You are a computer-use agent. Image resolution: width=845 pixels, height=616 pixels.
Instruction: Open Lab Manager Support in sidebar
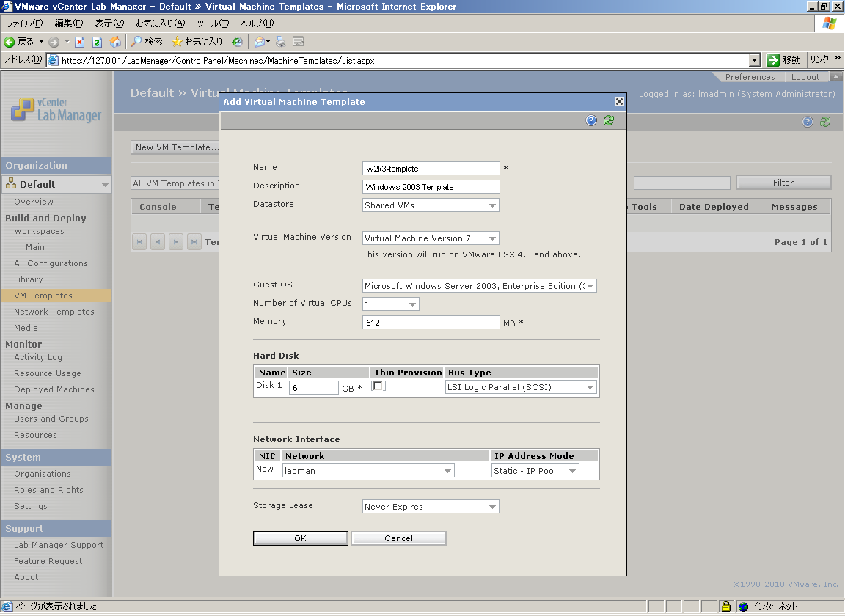point(59,545)
